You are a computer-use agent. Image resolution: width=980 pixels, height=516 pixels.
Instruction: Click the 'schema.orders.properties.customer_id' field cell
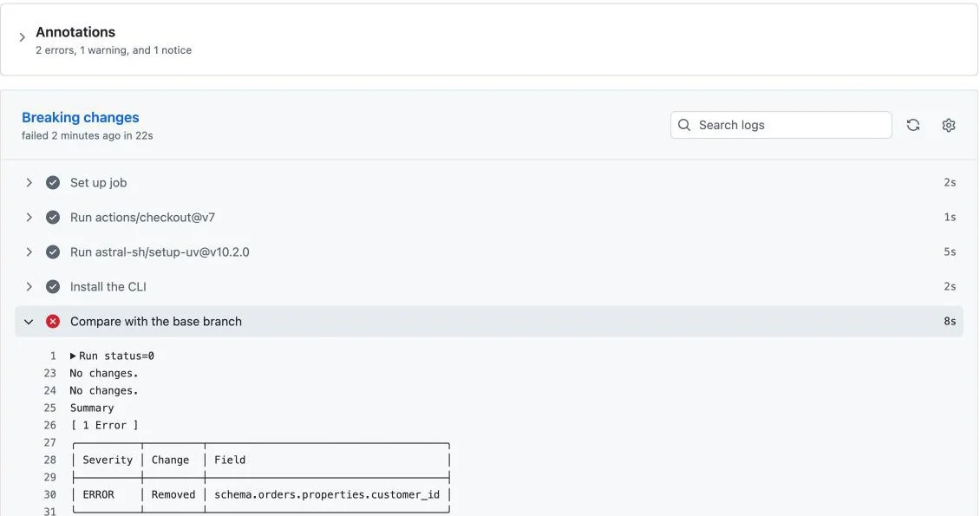click(327, 495)
